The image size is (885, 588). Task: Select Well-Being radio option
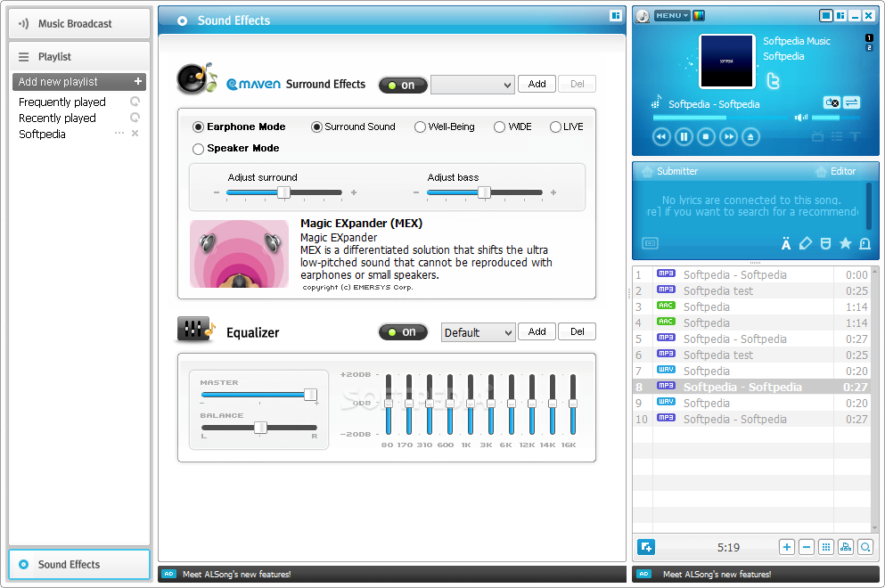(x=420, y=127)
